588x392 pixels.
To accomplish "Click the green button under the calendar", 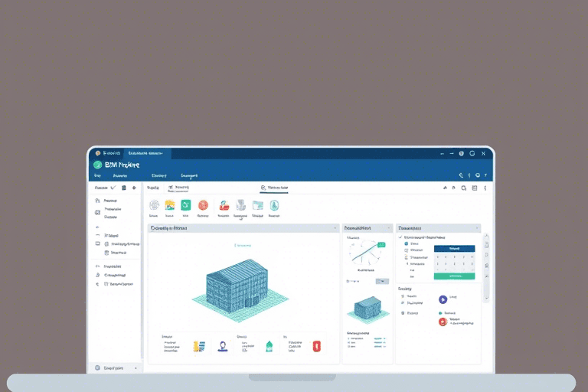I will click(454, 276).
